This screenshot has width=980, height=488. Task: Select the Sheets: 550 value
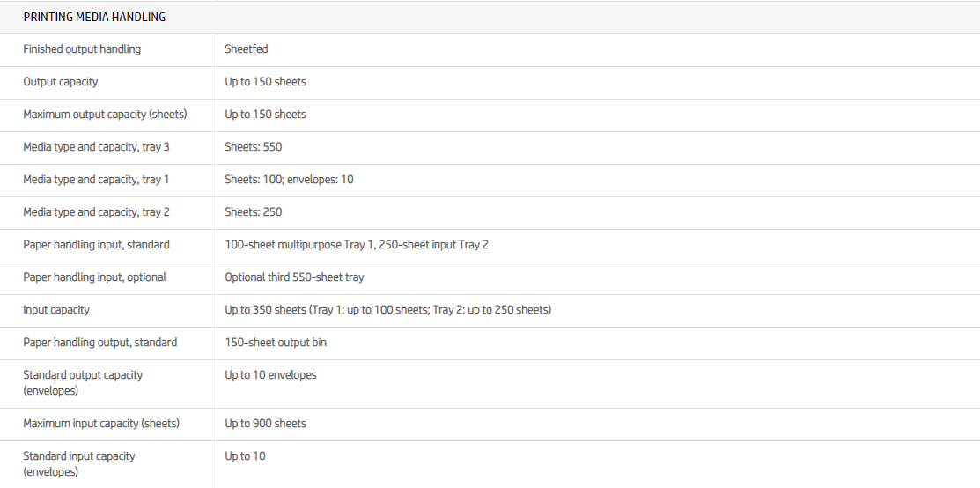click(x=254, y=147)
